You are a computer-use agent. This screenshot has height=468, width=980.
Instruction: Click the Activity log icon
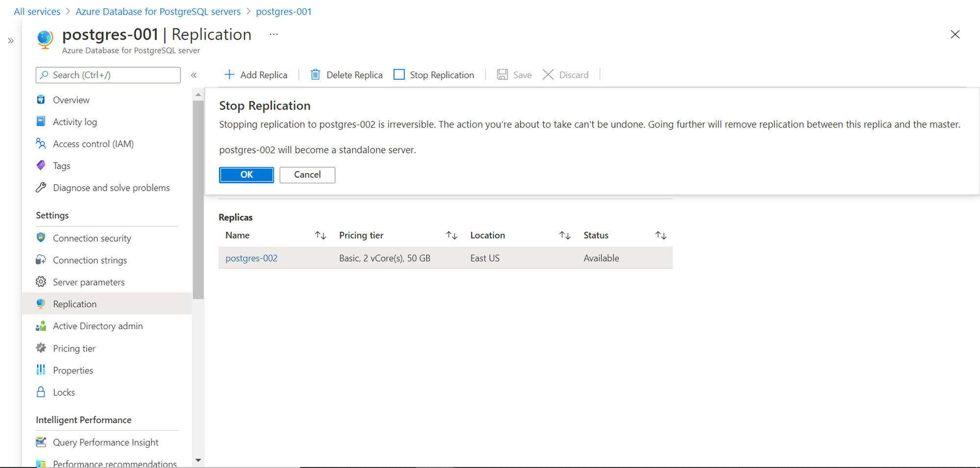click(x=41, y=122)
